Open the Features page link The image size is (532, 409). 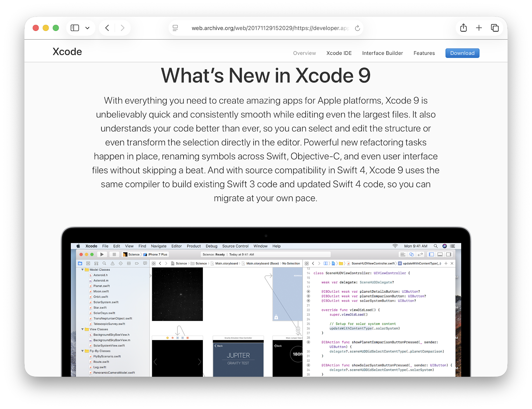(424, 53)
